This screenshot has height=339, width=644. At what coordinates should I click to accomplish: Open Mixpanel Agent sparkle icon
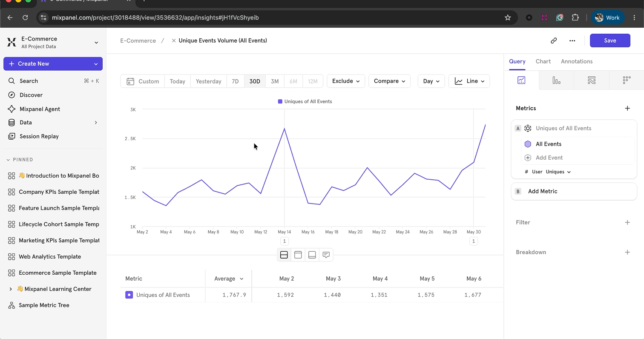coord(11,109)
